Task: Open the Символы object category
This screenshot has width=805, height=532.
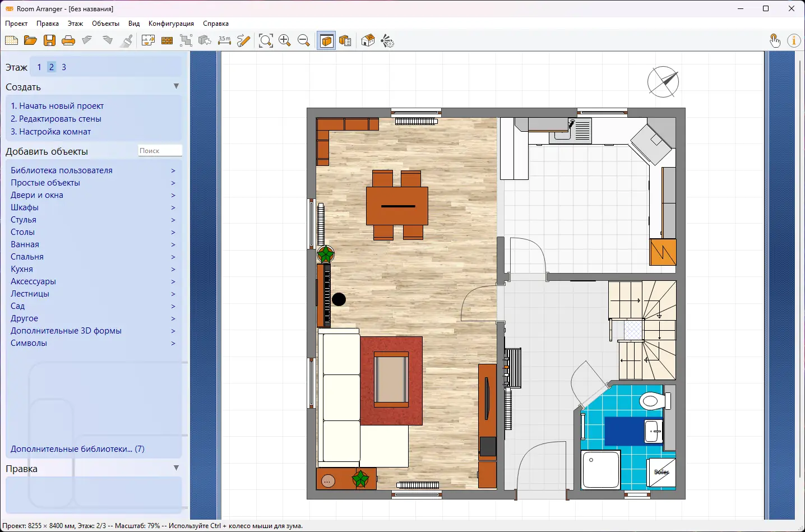Action: point(93,343)
